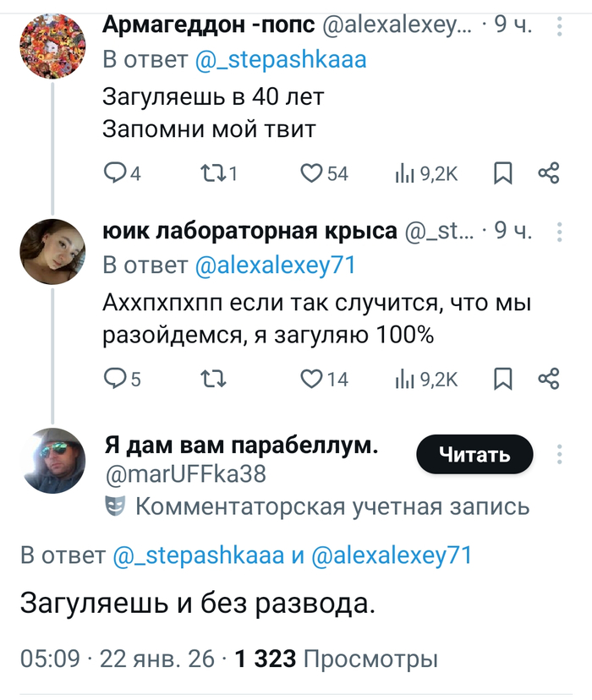Open the Я дам вам парабеллум avatar
This screenshot has width=592, height=700.
pos(52,462)
